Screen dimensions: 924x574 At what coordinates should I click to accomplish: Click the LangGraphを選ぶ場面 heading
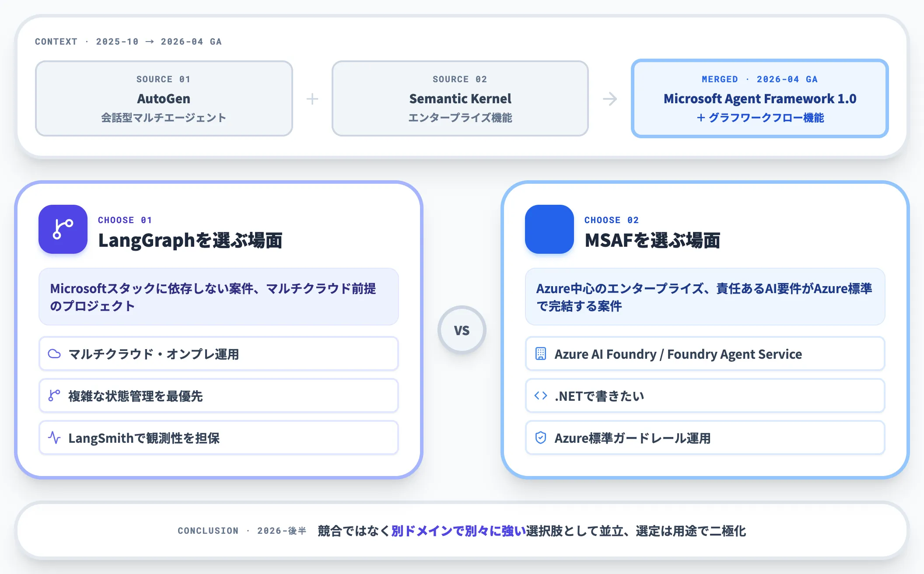[190, 241]
